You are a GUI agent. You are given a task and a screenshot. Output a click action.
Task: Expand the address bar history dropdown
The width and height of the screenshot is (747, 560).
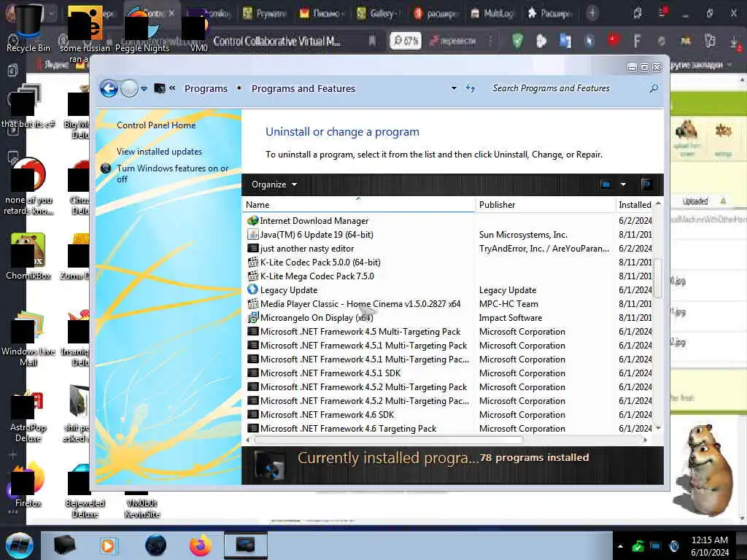(454, 88)
